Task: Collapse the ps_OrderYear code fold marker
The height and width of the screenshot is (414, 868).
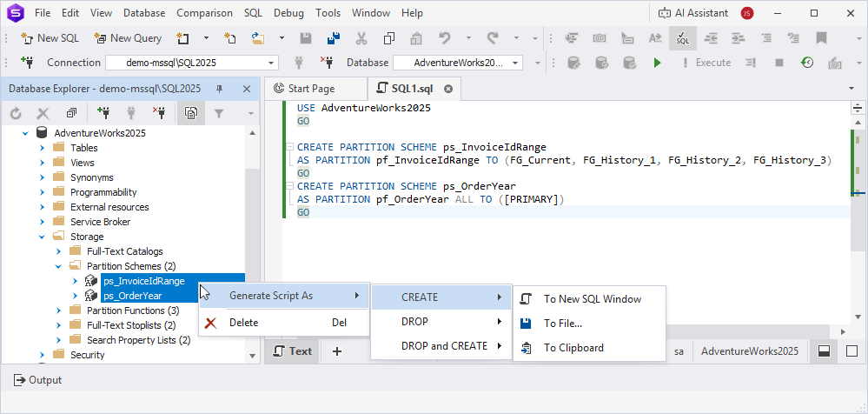Action: point(289,186)
